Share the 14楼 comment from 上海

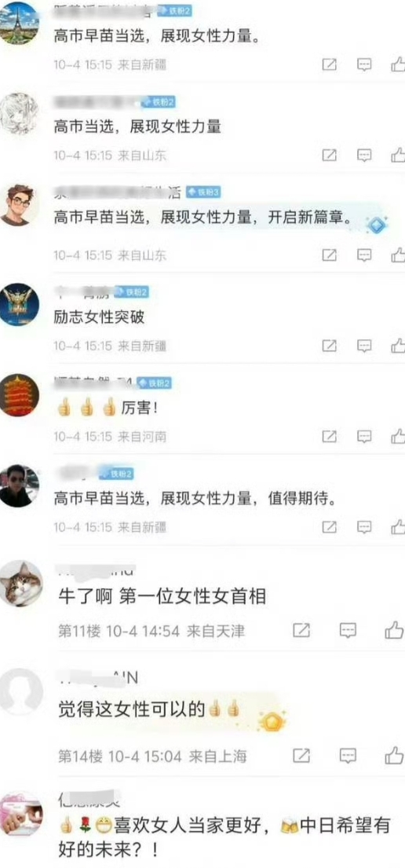pyautogui.click(x=301, y=755)
